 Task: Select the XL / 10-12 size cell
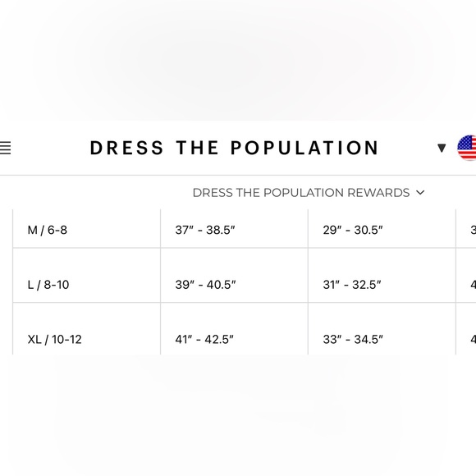click(86, 329)
